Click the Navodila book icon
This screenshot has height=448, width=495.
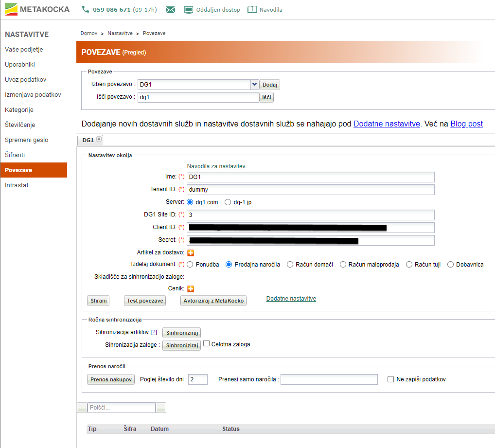(x=252, y=10)
